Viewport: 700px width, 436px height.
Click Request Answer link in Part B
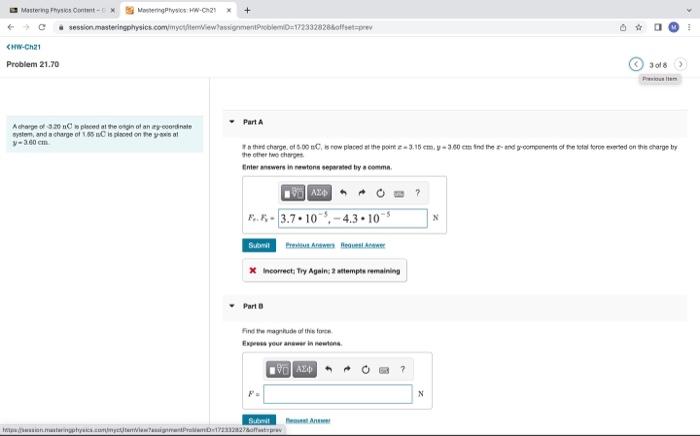(308, 420)
